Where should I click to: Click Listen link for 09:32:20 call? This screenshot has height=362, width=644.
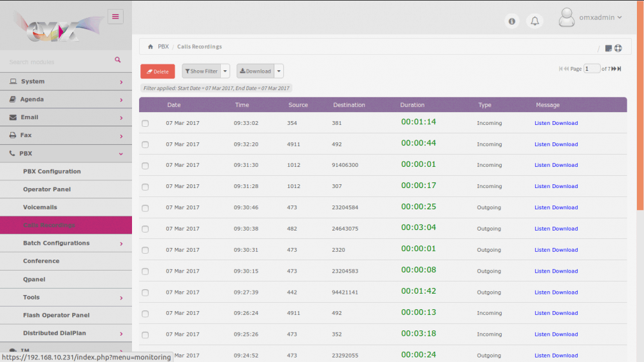tap(542, 144)
